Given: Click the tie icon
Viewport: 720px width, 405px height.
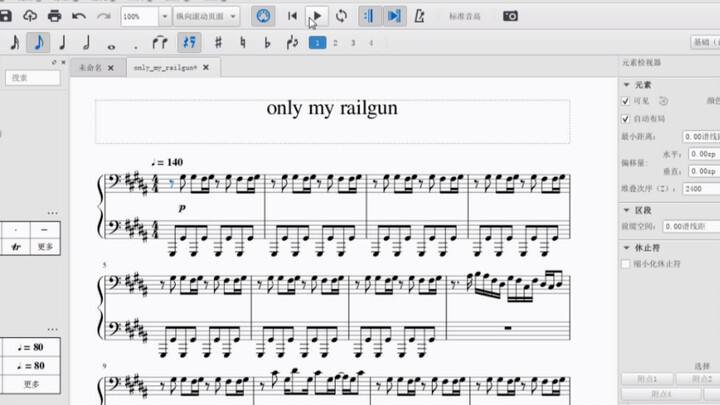Looking at the screenshot, I should tap(160, 43).
